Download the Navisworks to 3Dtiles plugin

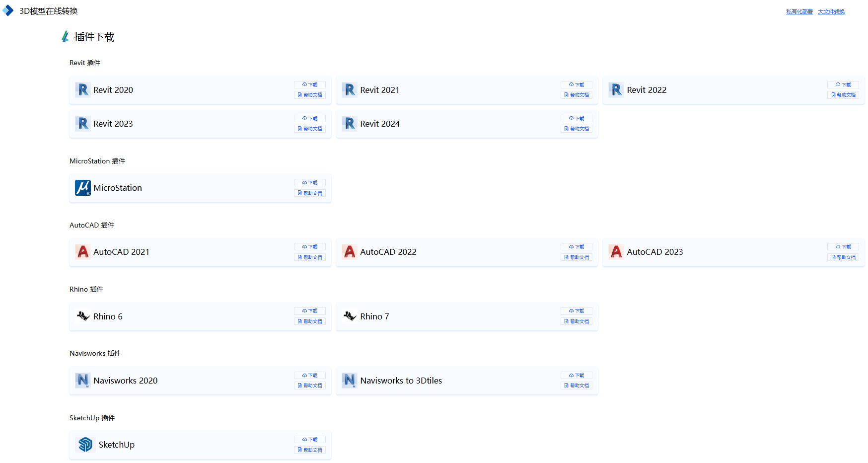coord(577,375)
